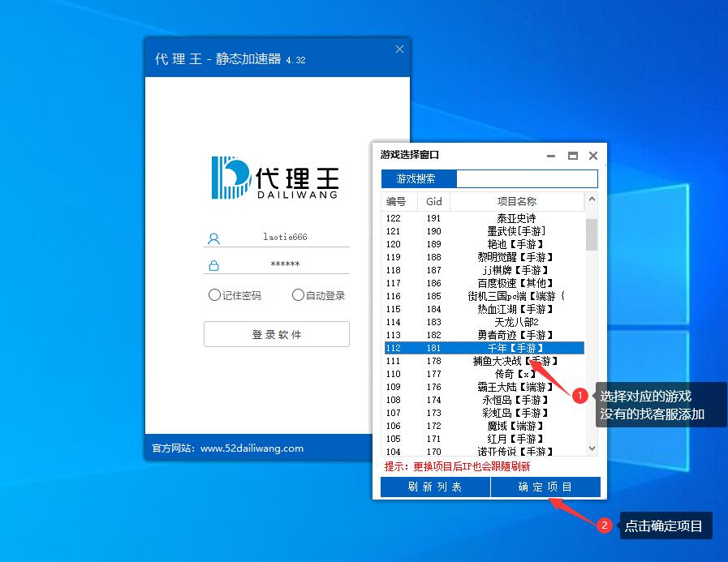Sort by the 项目名称 column header
Screen dimensions: 728x562
[x=517, y=201]
